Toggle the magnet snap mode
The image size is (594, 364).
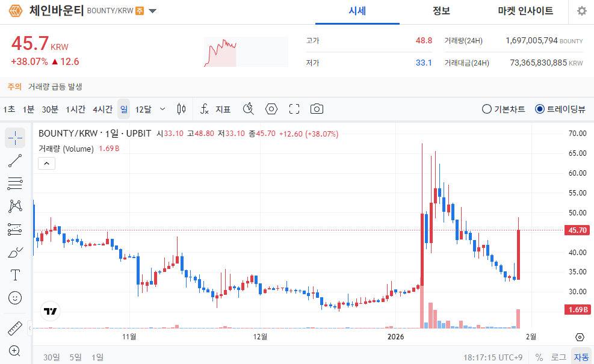click(x=247, y=109)
